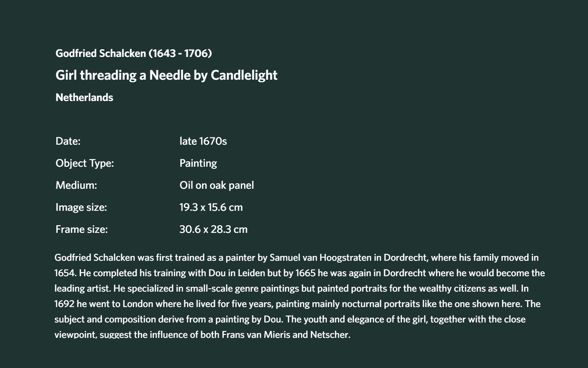
Task: Click 'Samuel van Hoogstraten' in the description
Action: click(x=320, y=257)
